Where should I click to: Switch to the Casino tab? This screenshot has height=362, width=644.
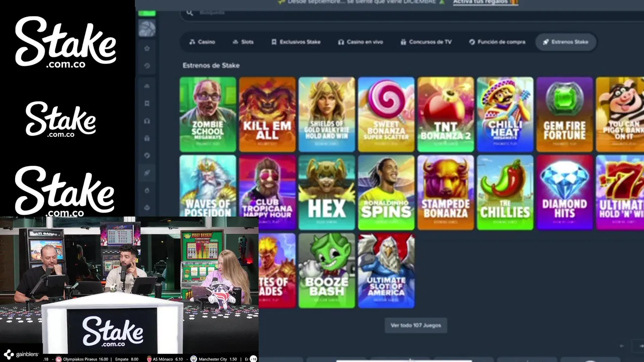point(202,42)
